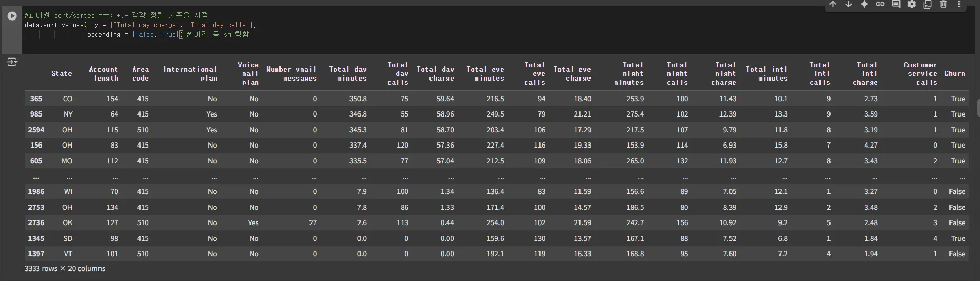Delete the cell with trash icon

[943, 4]
